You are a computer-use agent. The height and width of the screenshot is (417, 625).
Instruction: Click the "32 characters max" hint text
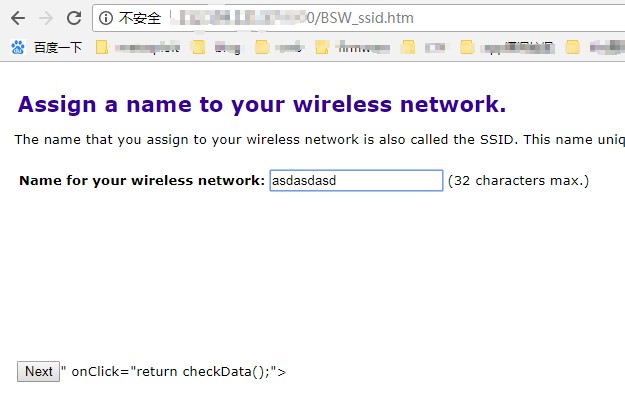[518, 181]
